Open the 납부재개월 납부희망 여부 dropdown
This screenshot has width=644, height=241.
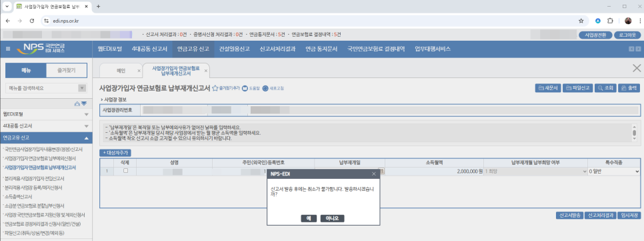click(x=535, y=171)
